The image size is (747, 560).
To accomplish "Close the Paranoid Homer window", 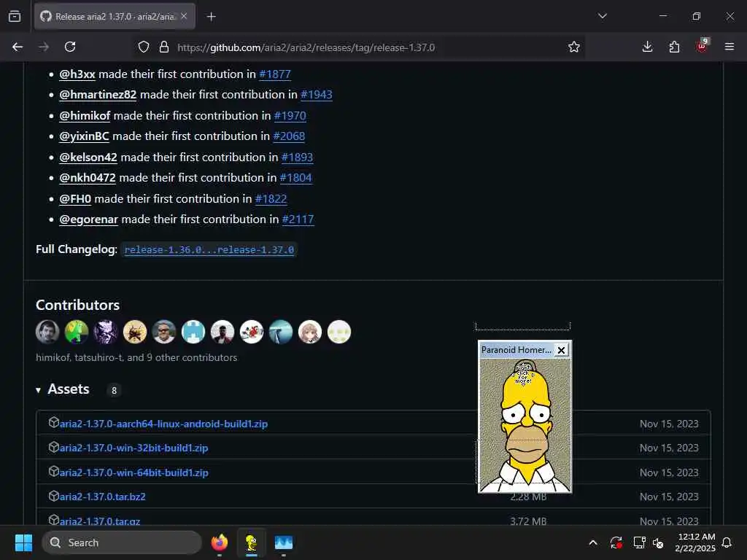I will (x=562, y=350).
